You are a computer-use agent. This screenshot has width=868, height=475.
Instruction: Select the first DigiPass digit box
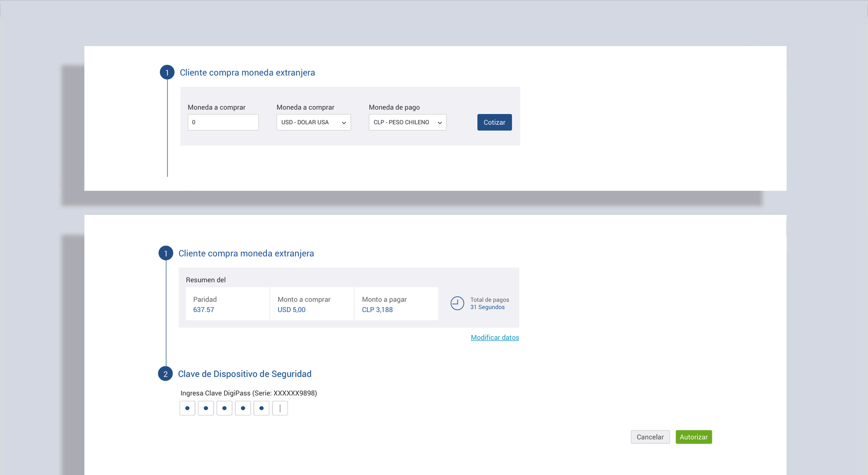pyautogui.click(x=187, y=408)
